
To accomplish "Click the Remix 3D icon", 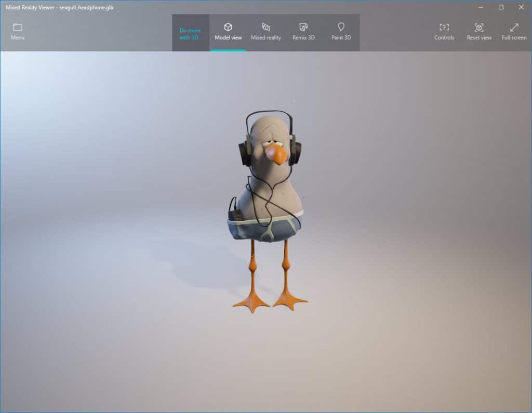I will coord(304,27).
